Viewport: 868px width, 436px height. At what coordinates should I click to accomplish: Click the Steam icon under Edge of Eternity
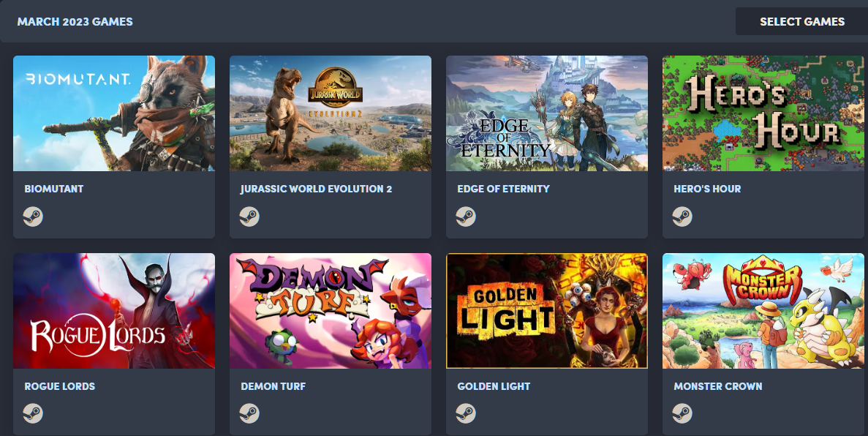tap(466, 216)
